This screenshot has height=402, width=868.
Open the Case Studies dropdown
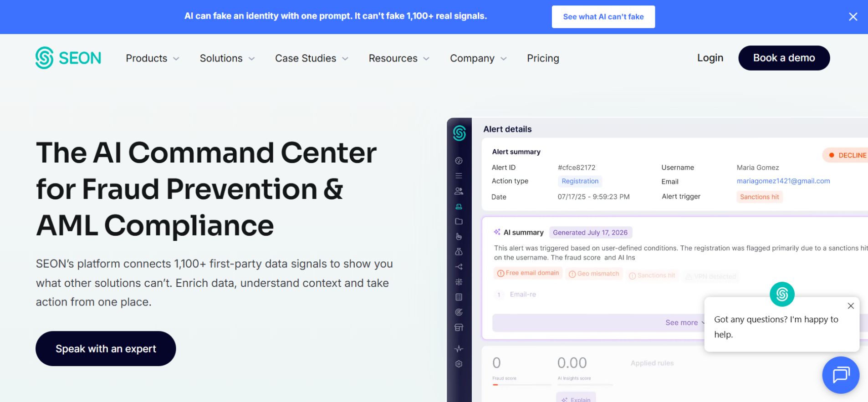[x=312, y=58]
